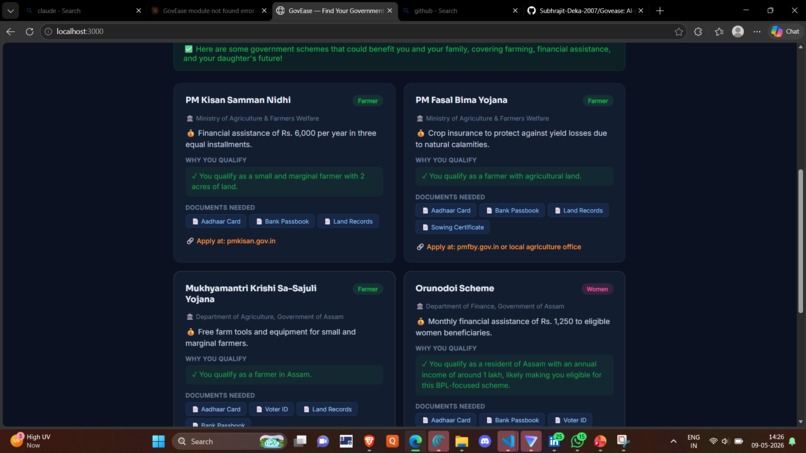Select Bank Passbook chip in Orunodoi card
Viewport: 806px width, 453px height.
click(512, 420)
